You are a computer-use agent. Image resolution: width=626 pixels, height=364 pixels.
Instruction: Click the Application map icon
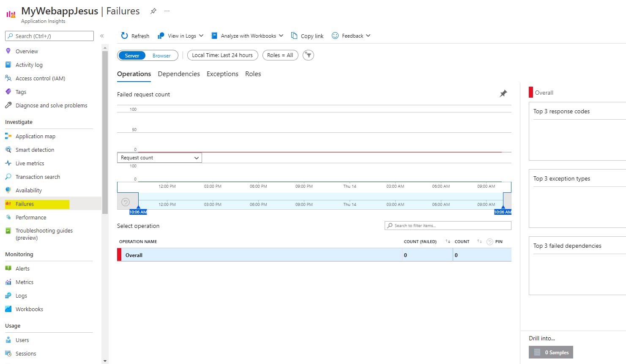click(x=8, y=136)
